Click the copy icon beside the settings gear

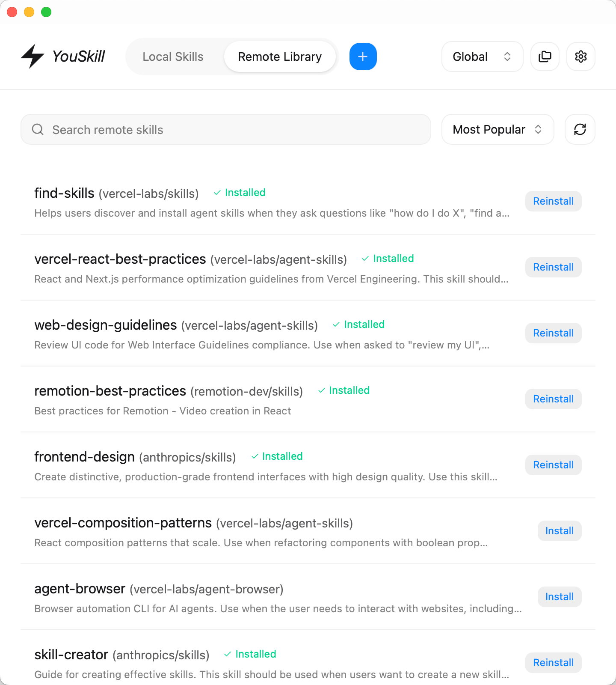pyautogui.click(x=545, y=56)
